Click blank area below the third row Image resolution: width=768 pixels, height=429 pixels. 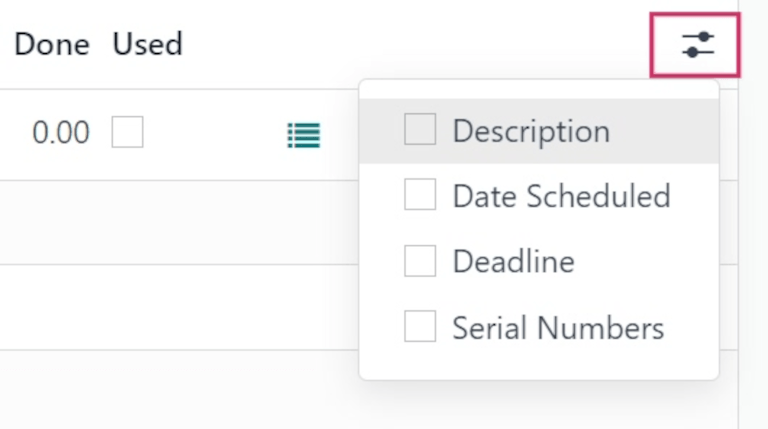[x=170, y=392]
